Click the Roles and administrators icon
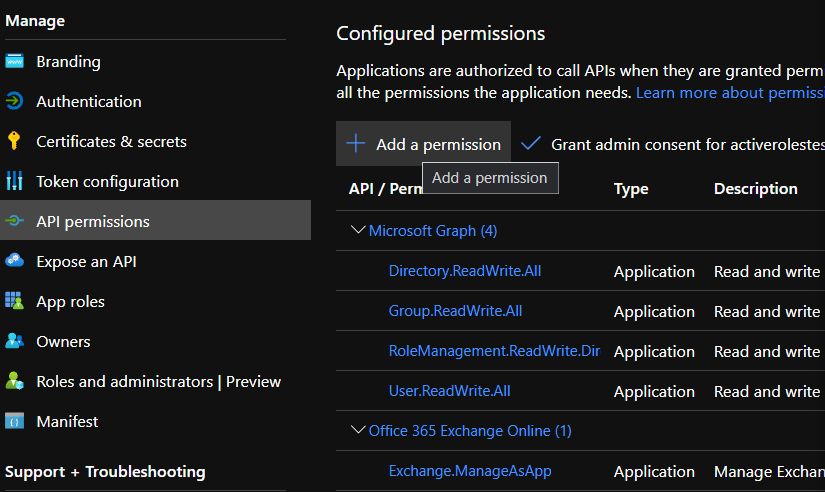Screen dimensions: 825x492 click(14, 381)
